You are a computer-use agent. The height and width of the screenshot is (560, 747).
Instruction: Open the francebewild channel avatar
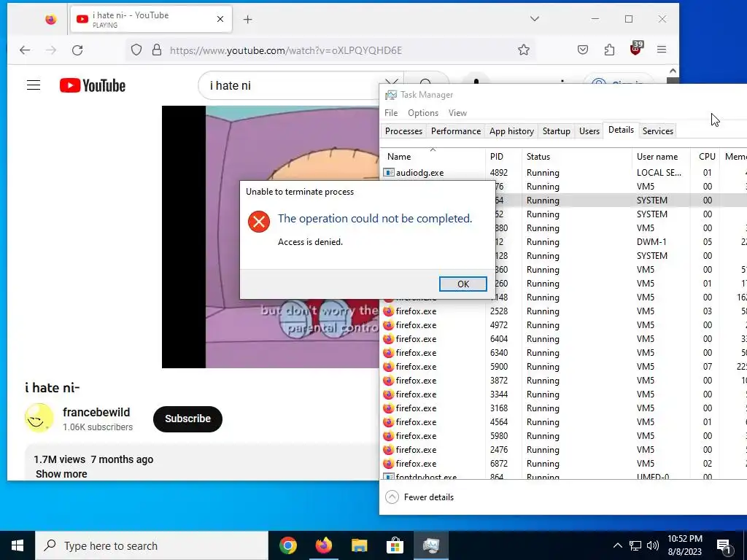pyautogui.click(x=39, y=418)
